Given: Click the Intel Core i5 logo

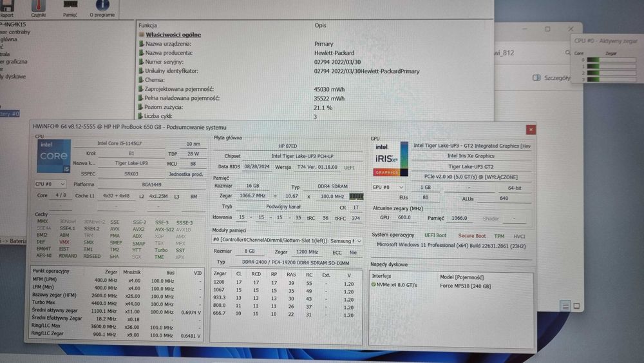Looking at the screenshot, I should click(54, 156).
